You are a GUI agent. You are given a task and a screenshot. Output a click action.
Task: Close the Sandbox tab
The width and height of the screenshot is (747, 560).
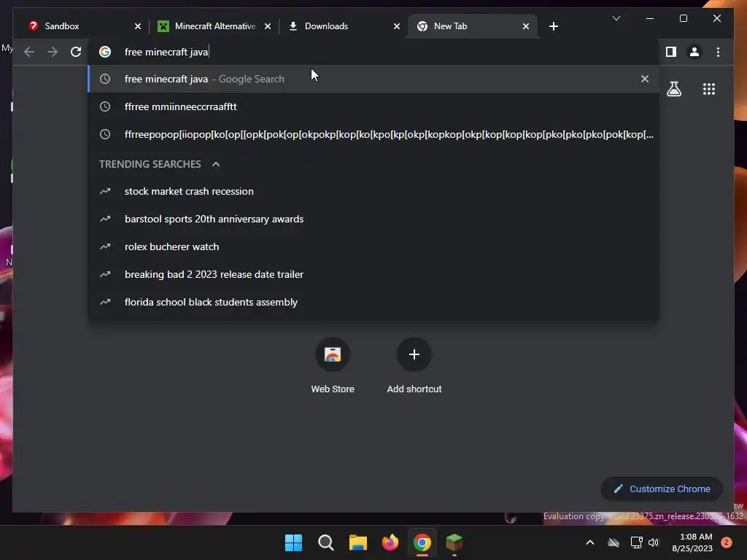pyautogui.click(x=138, y=26)
